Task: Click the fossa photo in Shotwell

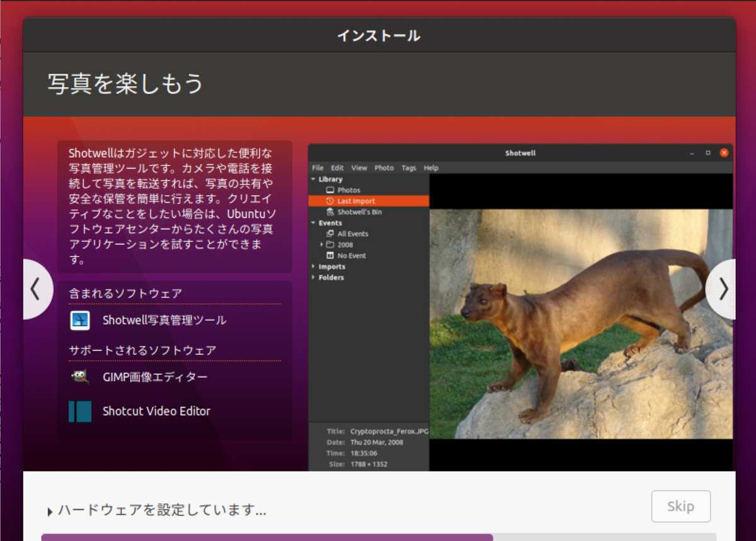Action: click(x=581, y=324)
